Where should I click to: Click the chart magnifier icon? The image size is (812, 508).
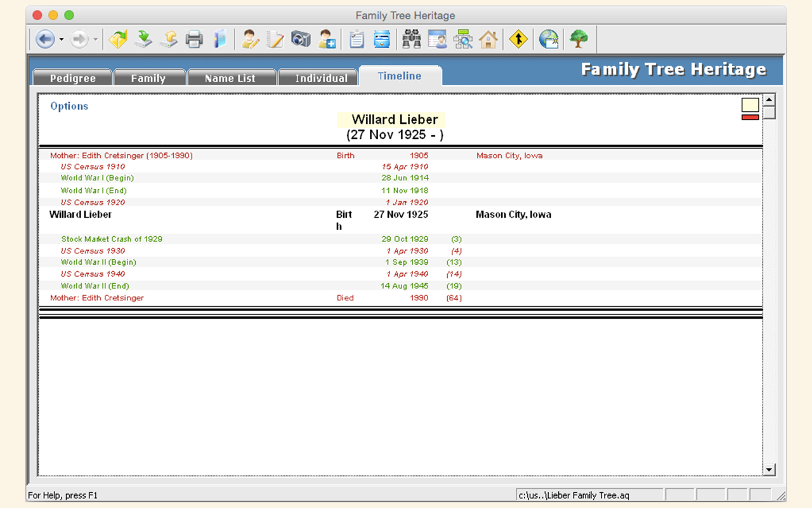click(462, 39)
